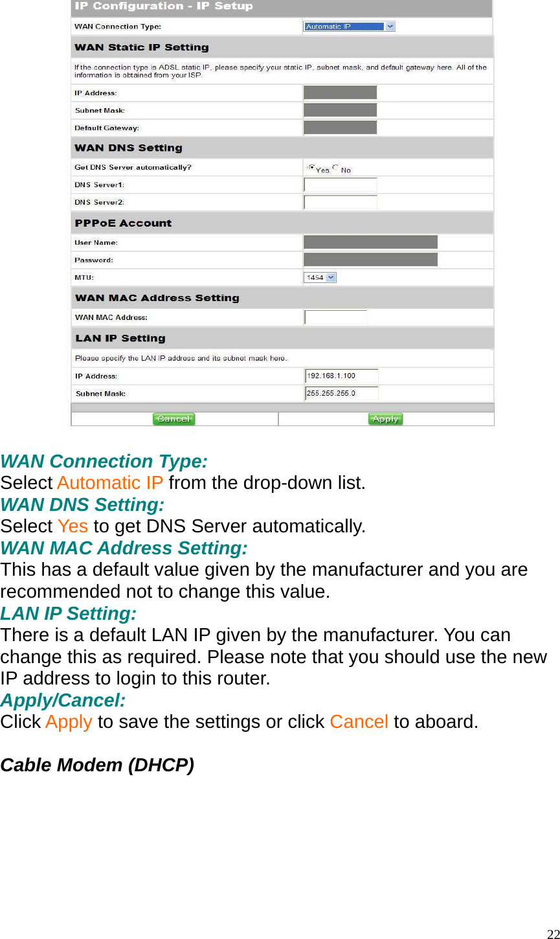Click the Cancel button to discard changes
The image size is (560, 939).
click(x=174, y=419)
